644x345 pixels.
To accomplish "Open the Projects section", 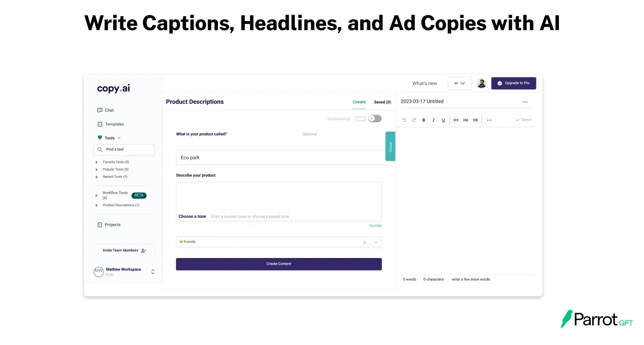I will (109, 225).
